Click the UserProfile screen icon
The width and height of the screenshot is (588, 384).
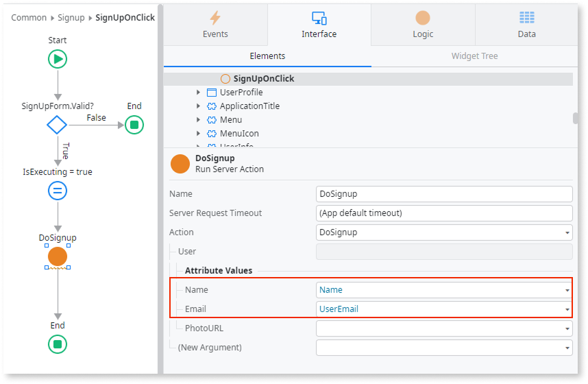point(212,93)
